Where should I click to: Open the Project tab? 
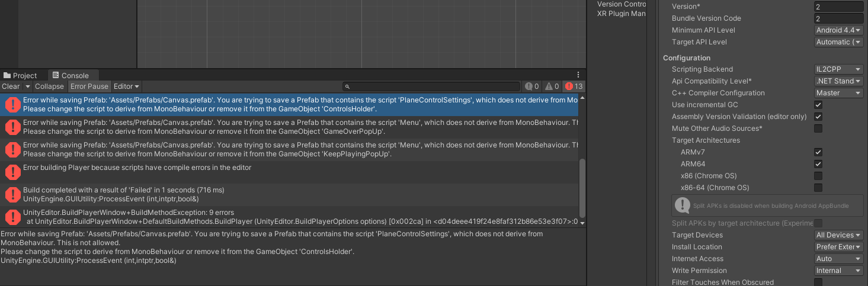coord(20,75)
